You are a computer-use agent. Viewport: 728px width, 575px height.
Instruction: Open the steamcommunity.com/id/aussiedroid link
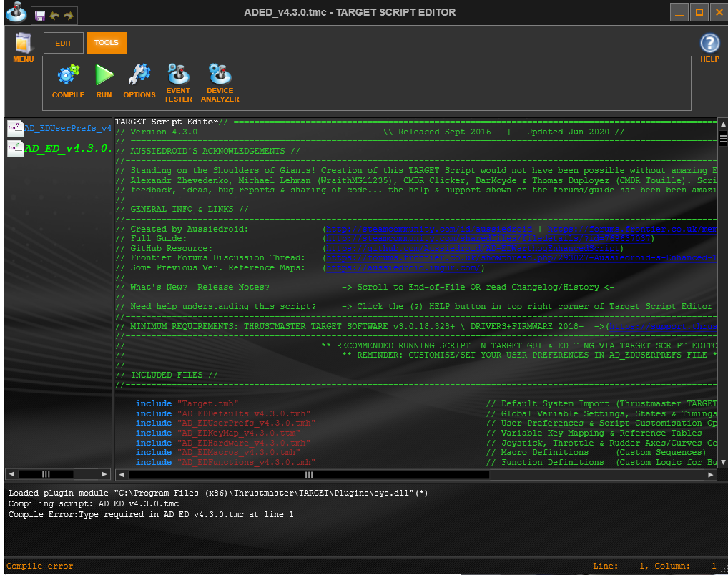coord(429,229)
